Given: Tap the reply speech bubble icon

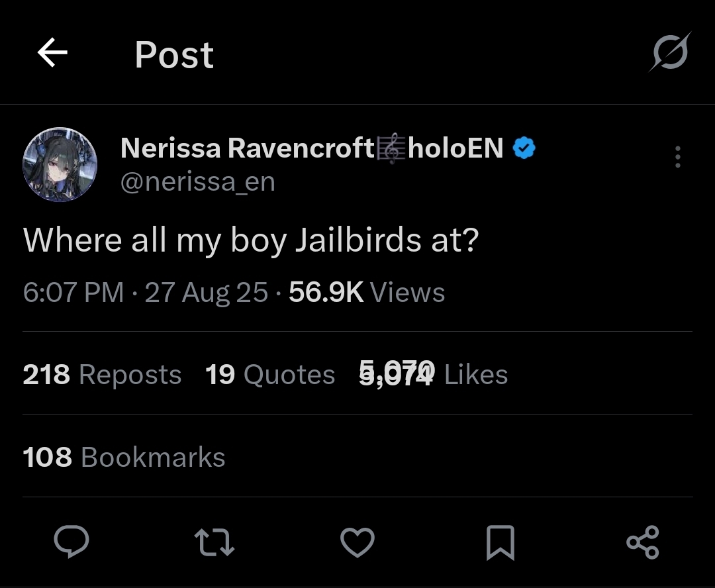Looking at the screenshot, I should (71, 542).
